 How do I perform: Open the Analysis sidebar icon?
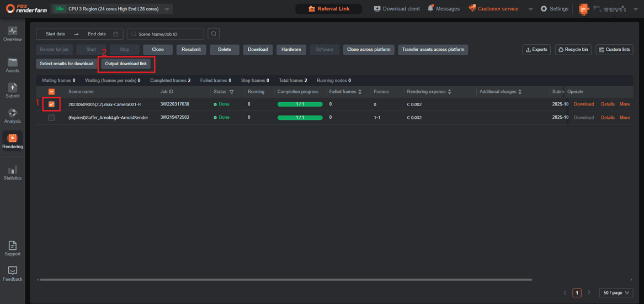point(12,113)
